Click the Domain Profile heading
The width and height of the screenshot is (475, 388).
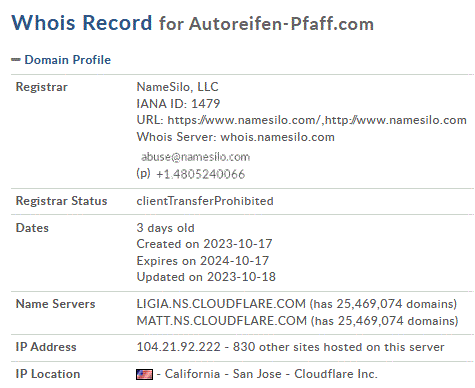point(68,60)
